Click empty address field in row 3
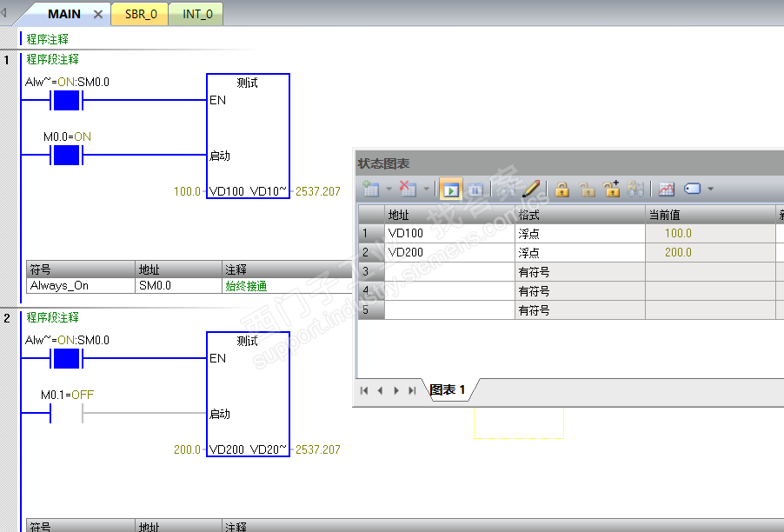Screen dimensions: 784x532 pos(449,272)
